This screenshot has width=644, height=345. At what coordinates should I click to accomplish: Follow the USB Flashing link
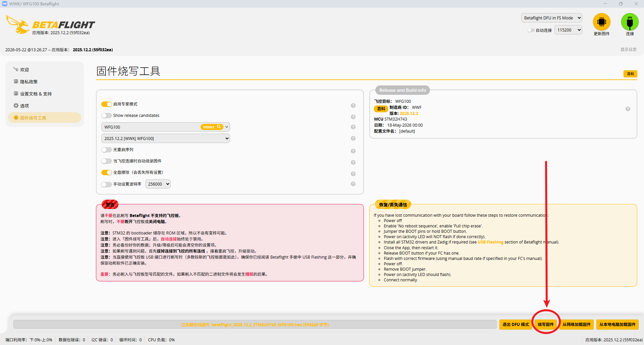click(490, 242)
